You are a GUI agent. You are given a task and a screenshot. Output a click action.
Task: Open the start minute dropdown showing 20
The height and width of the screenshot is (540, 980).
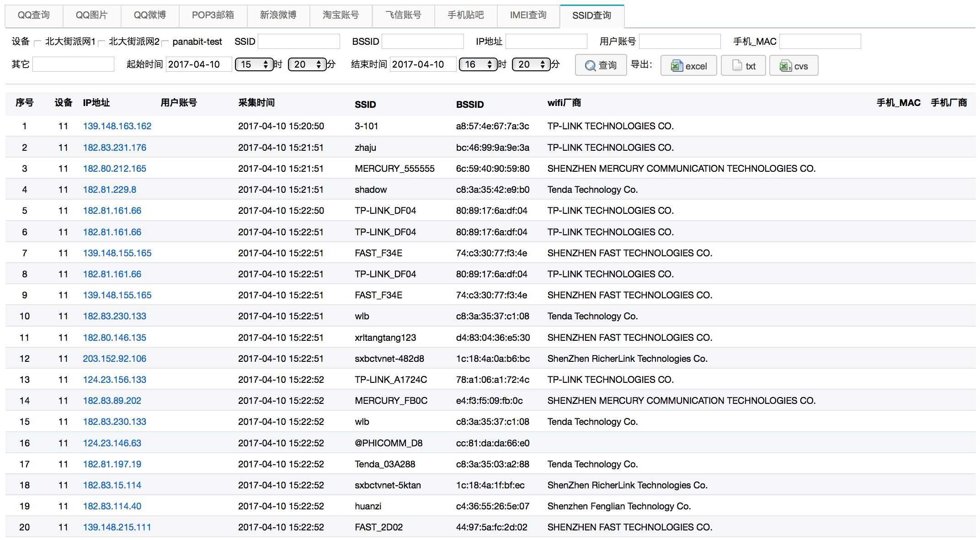[307, 64]
